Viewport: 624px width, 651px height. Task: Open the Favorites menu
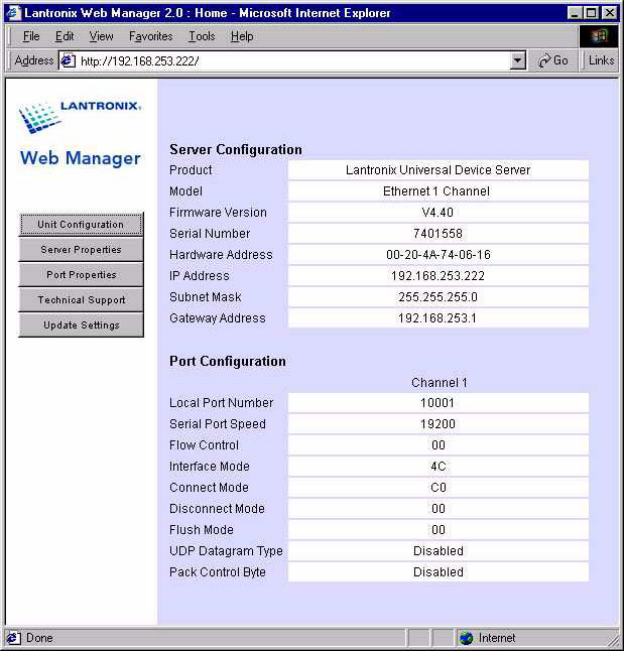pyautogui.click(x=151, y=37)
